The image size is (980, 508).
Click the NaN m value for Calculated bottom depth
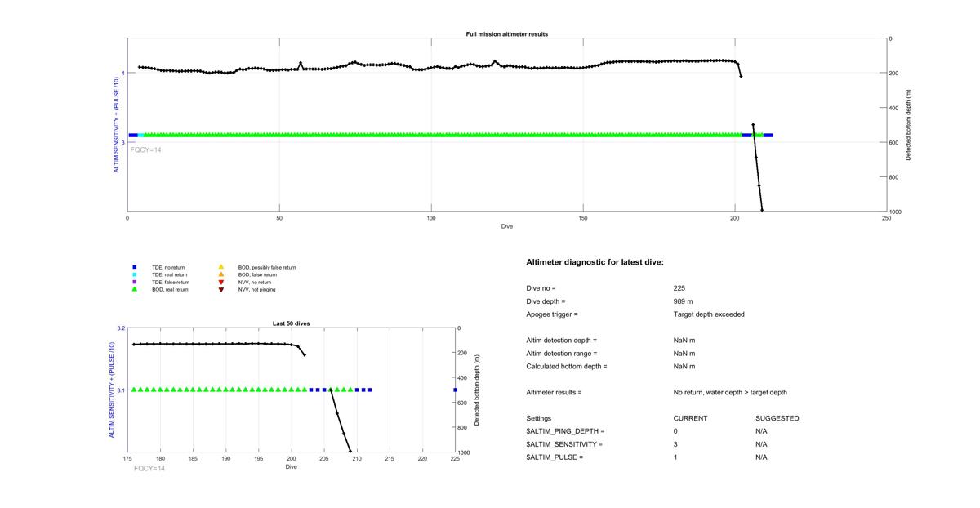[684, 367]
